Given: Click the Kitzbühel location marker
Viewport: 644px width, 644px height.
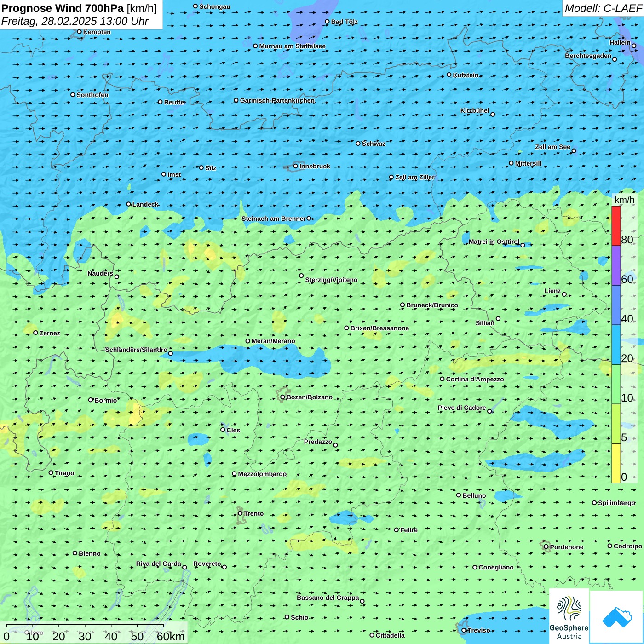Looking at the screenshot, I should [x=493, y=114].
